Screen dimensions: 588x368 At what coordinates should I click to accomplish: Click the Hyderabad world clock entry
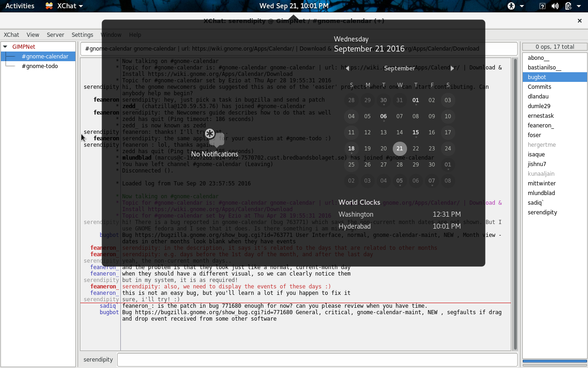pos(400,226)
